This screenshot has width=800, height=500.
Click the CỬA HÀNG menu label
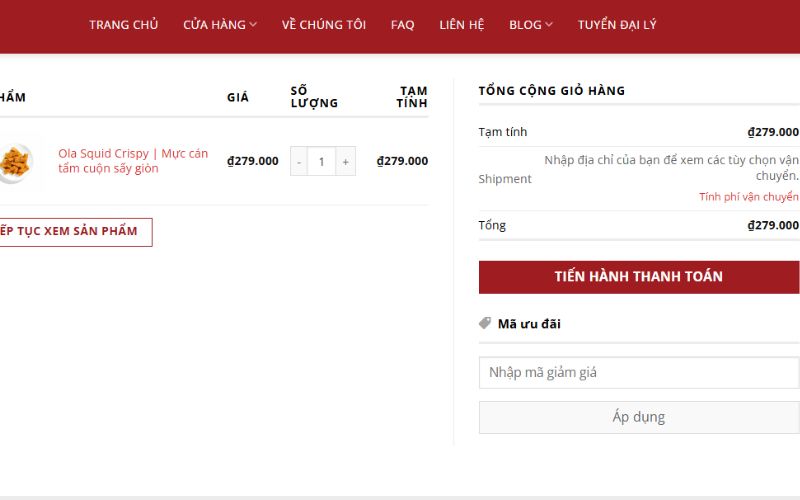(214, 25)
